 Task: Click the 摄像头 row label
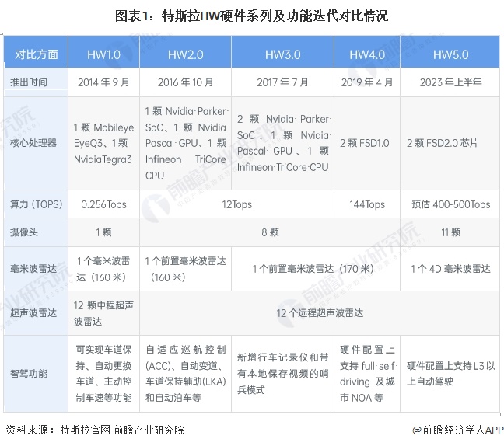coord(36,232)
